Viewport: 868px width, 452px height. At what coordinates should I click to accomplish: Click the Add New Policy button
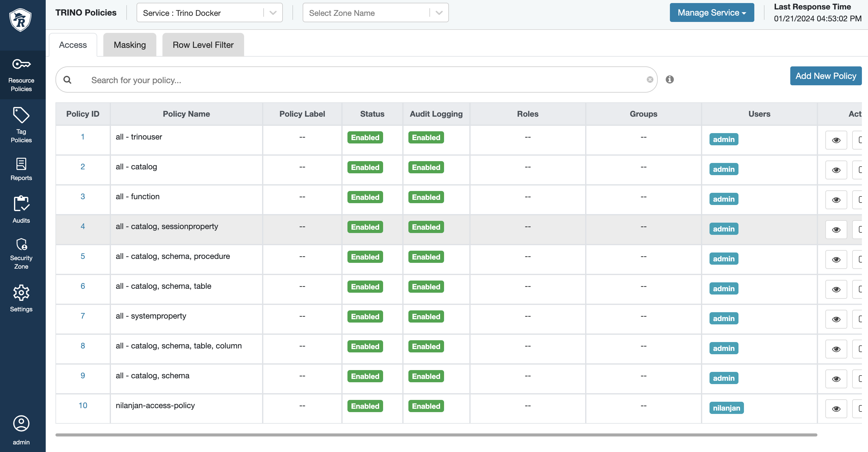pos(825,76)
